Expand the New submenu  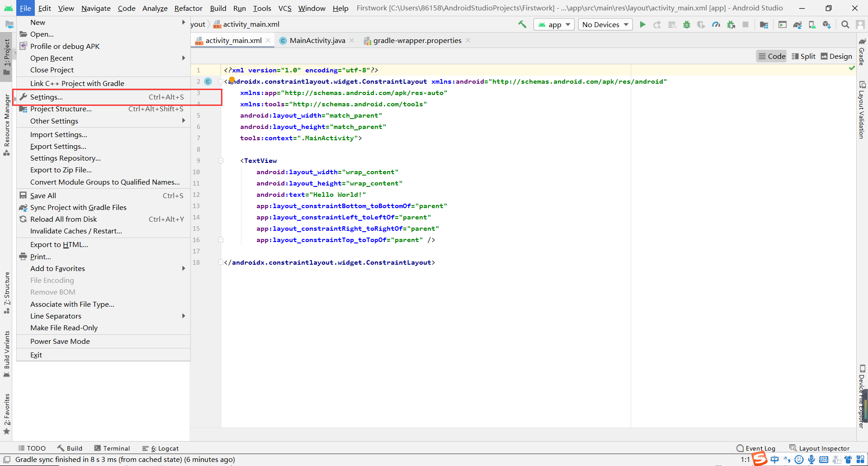point(104,22)
